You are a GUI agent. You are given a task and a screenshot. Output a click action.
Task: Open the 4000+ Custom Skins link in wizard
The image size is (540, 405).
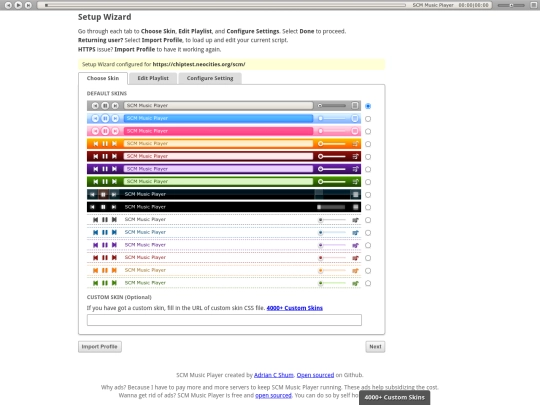pyautogui.click(x=295, y=308)
